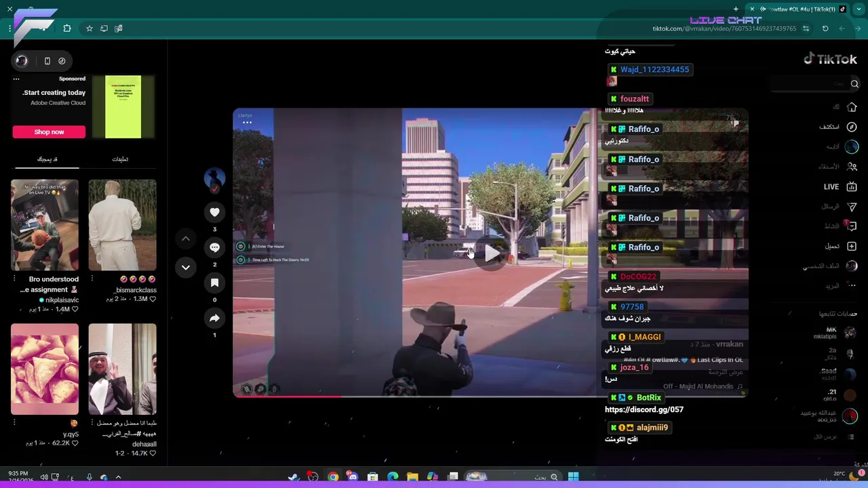
Task: Open File Explorer on the taskbar
Action: coord(412,477)
